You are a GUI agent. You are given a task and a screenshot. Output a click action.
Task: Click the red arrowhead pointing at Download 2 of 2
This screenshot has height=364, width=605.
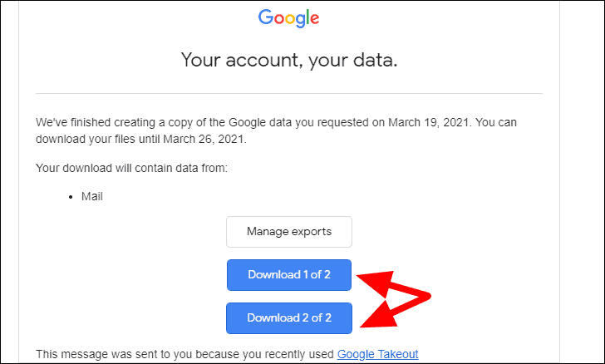(x=380, y=316)
